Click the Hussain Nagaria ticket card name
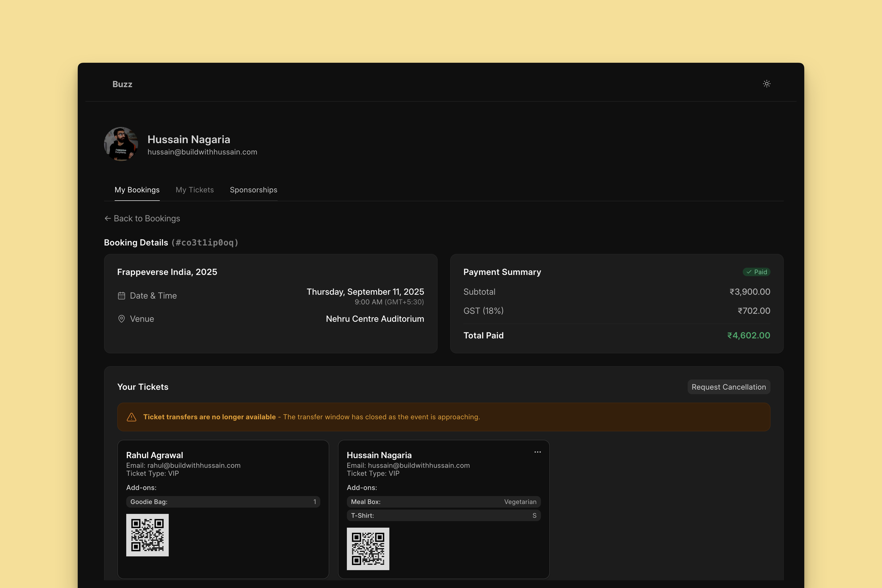 (x=379, y=455)
